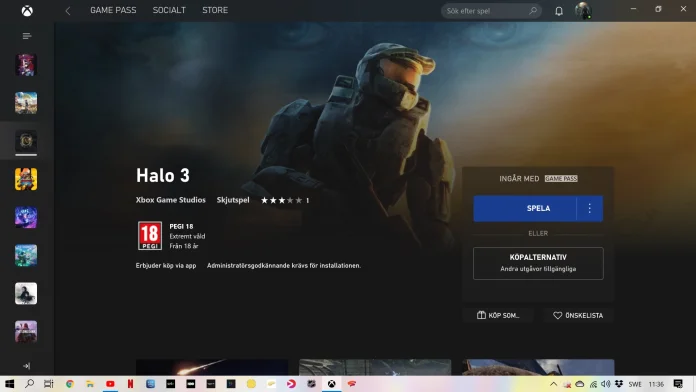
Task: Click KÖP SOM gift button
Action: point(498,315)
